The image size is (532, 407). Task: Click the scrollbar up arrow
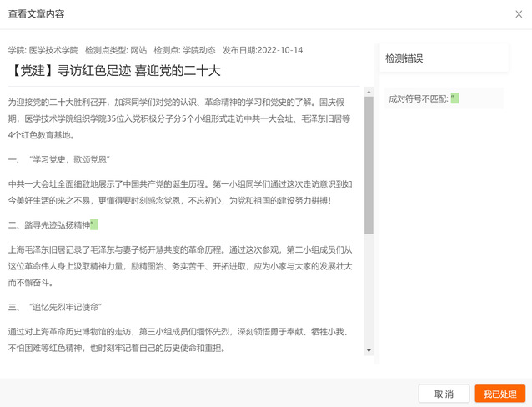pos(369,91)
